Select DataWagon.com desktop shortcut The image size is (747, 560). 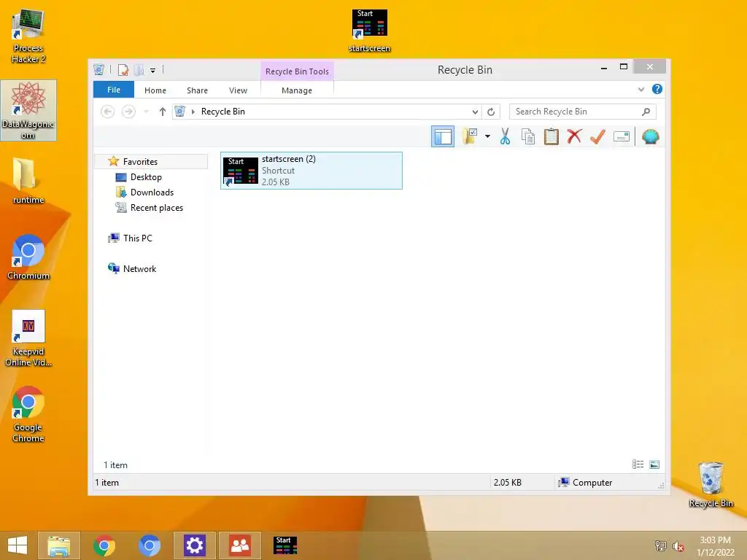tap(28, 111)
